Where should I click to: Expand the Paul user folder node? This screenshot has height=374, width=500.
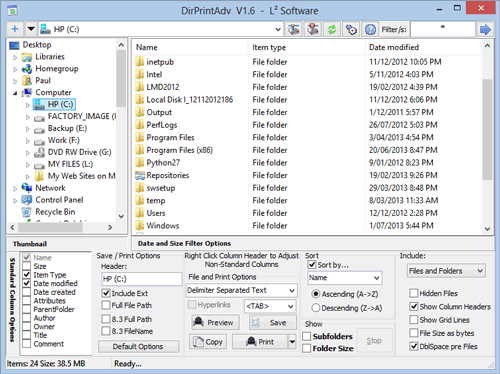(15, 81)
